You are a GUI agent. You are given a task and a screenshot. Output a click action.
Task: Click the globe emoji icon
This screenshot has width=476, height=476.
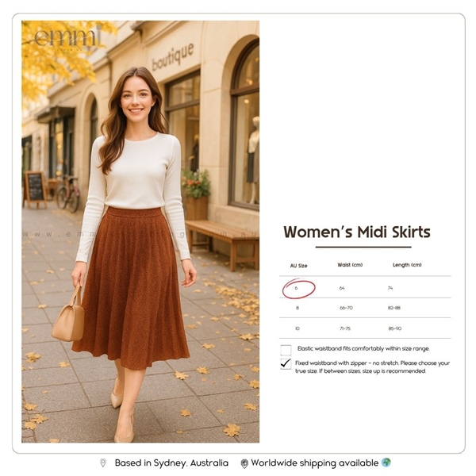[x=386, y=463]
